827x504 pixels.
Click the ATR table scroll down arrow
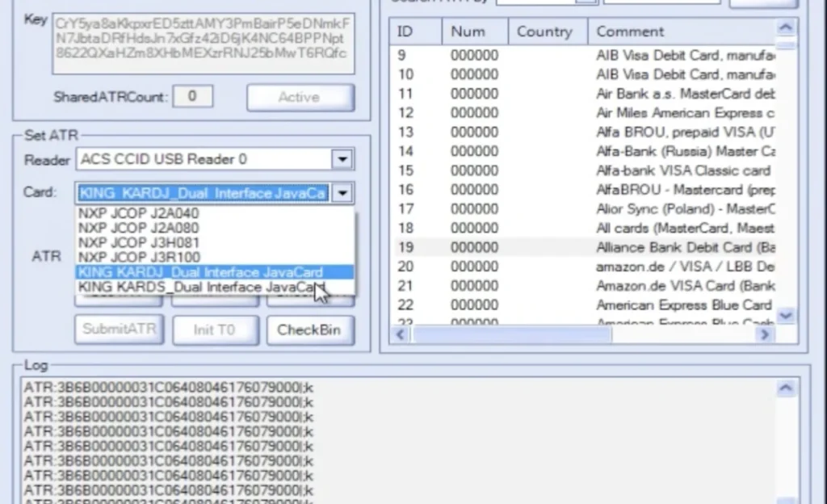(786, 316)
